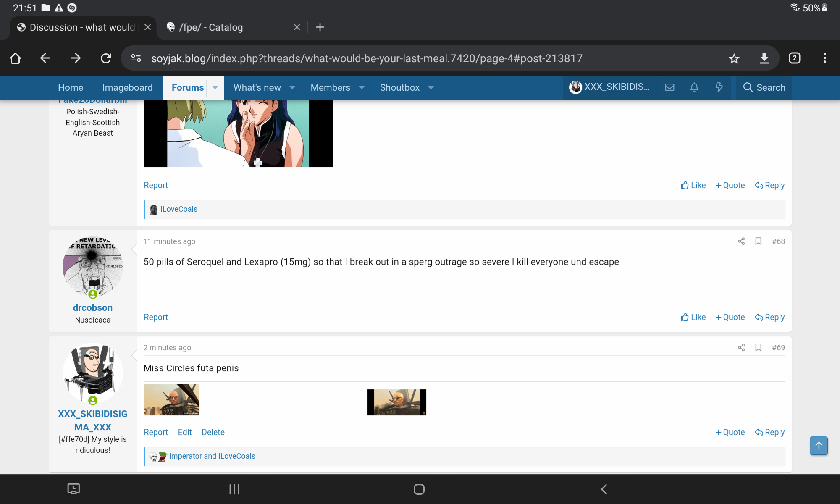Open What's new section
The height and width of the screenshot is (504, 840).
click(x=257, y=87)
